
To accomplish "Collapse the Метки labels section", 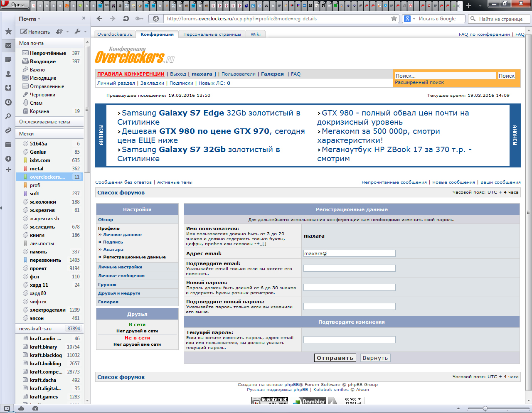I will click(x=50, y=134).
